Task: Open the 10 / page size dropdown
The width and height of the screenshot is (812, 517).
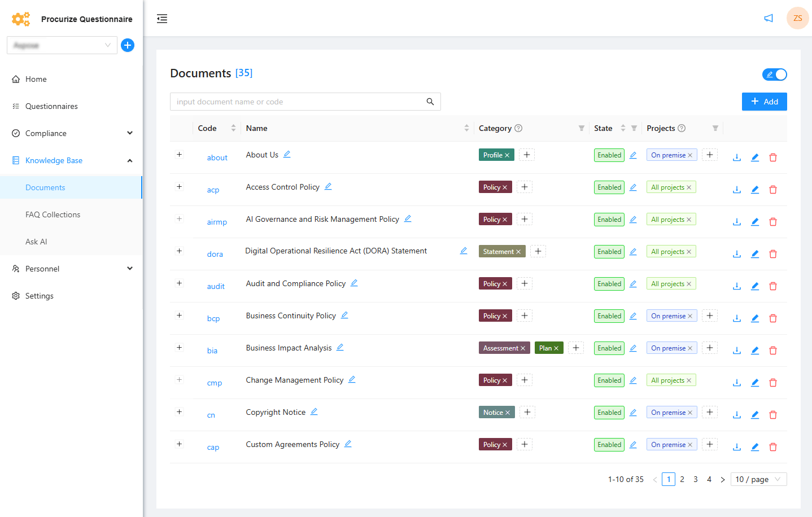Action: point(758,479)
